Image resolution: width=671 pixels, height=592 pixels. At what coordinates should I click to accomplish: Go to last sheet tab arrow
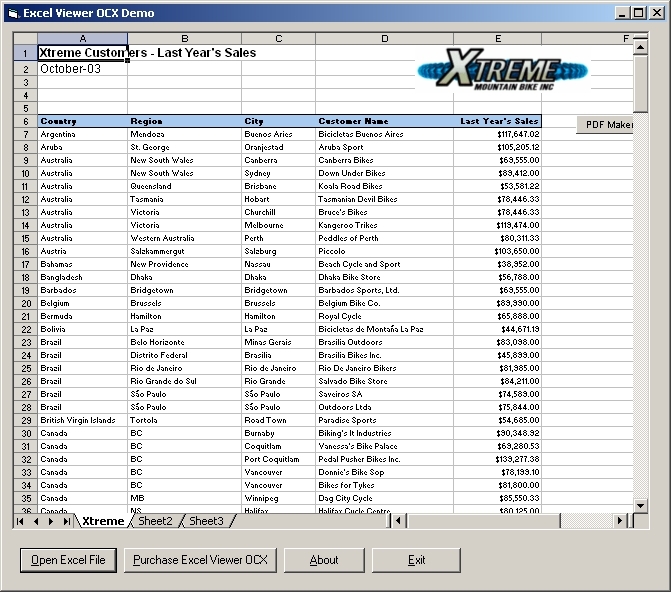67,521
